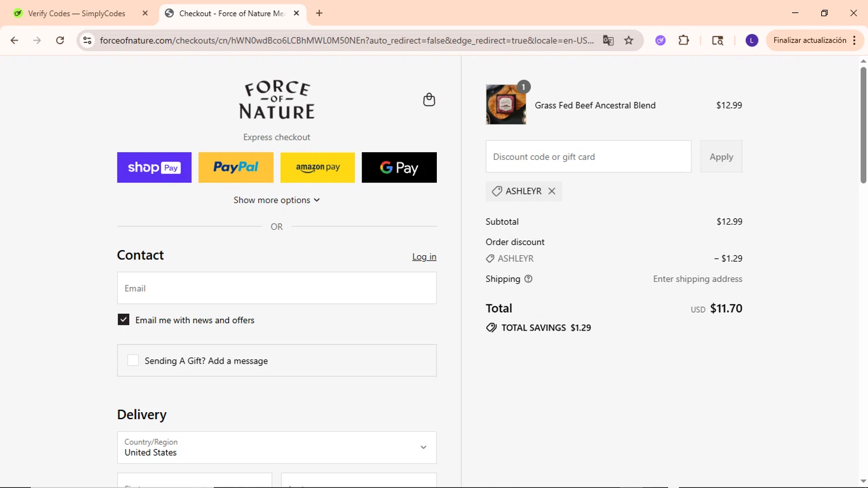Remove the ASHLEYR discount code tag
This screenshot has width=868, height=488.
pos(551,191)
